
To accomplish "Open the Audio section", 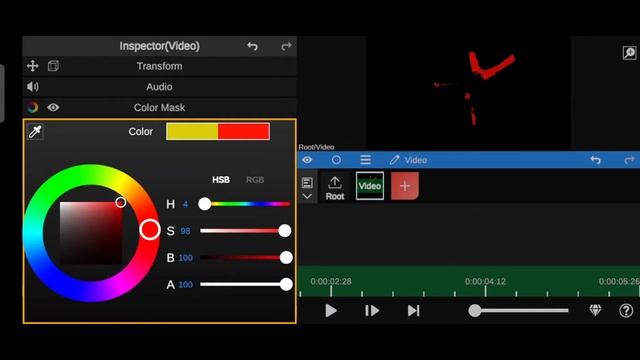I will tap(160, 87).
